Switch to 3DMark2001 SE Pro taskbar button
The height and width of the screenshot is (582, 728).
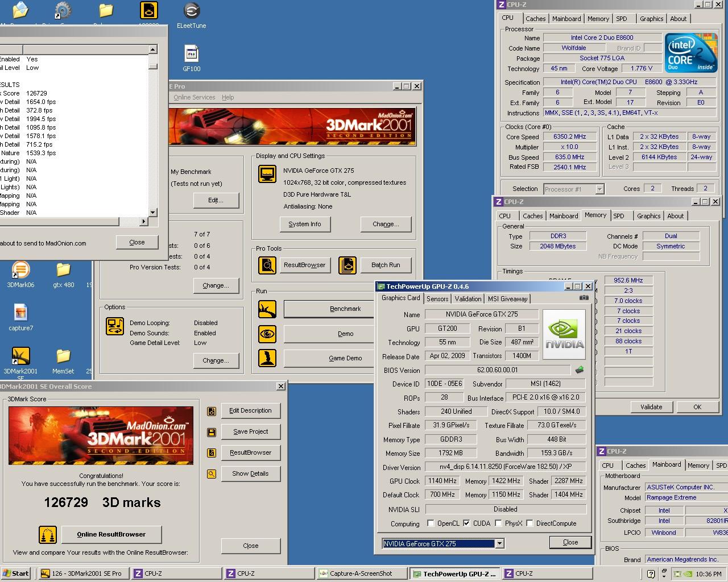click(84, 573)
